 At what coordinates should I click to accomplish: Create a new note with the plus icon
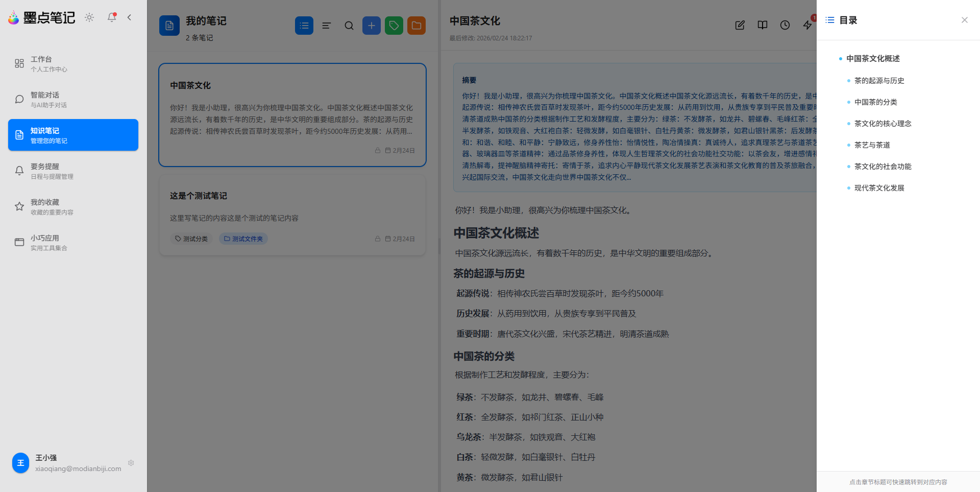tap(371, 25)
